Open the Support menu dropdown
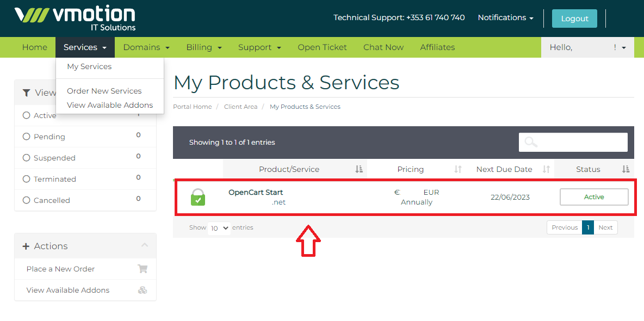 259,47
